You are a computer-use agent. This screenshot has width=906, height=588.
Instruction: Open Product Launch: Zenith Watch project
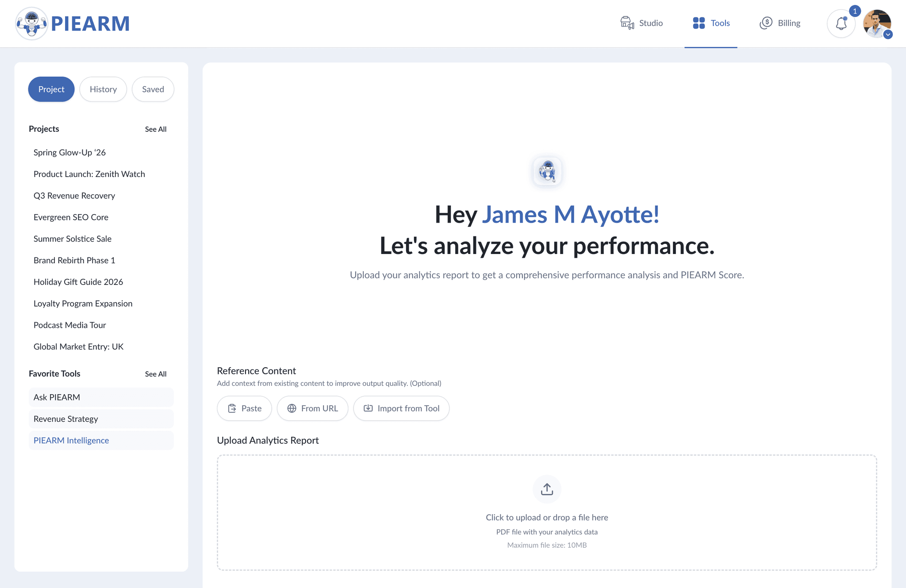89,174
